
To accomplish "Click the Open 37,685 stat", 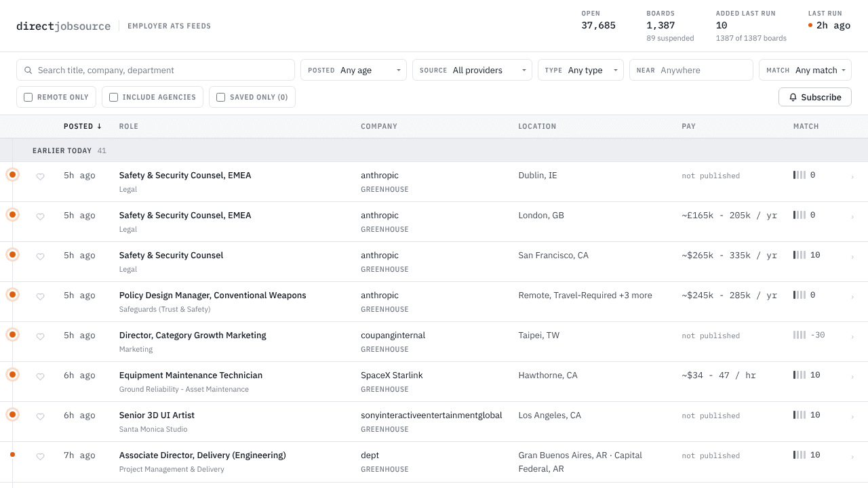I will (598, 20).
